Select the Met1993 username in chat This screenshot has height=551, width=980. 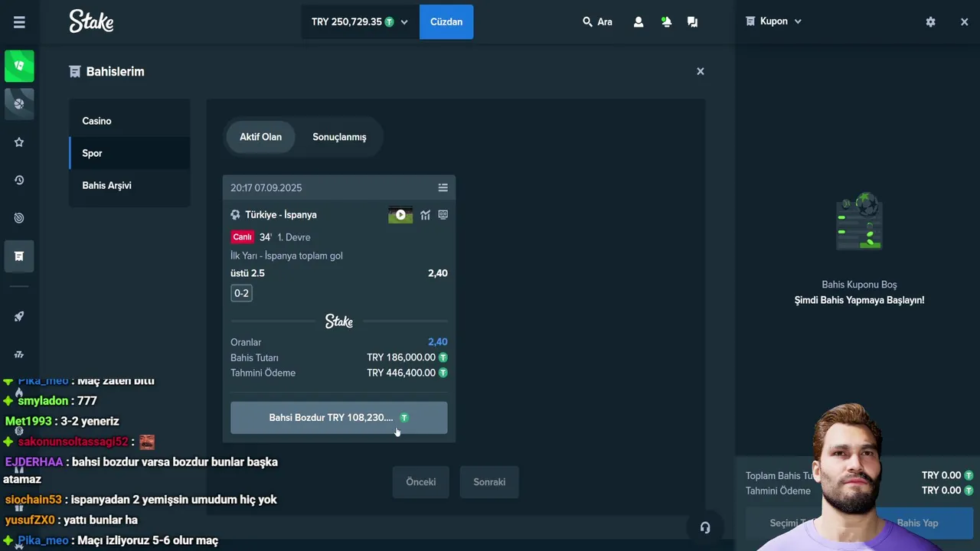pos(28,421)
